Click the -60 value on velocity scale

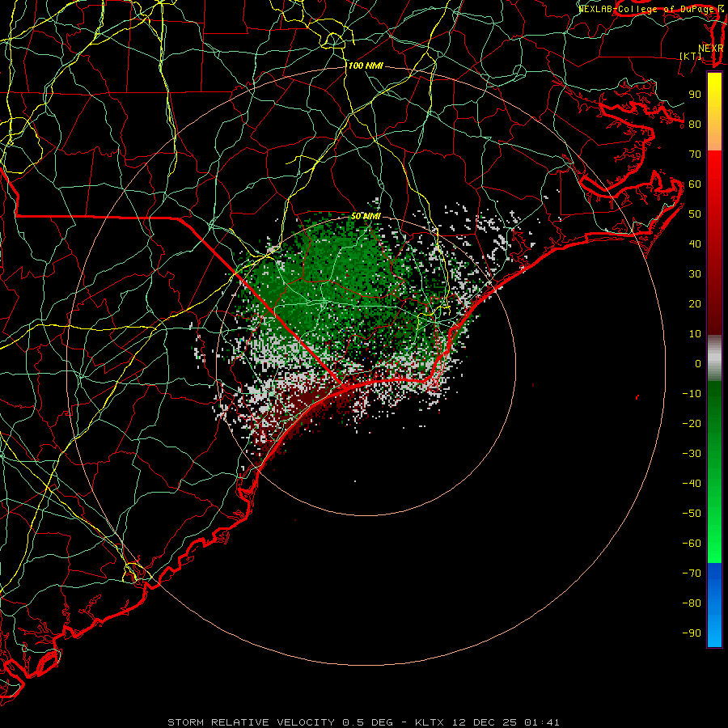point(692,544)
